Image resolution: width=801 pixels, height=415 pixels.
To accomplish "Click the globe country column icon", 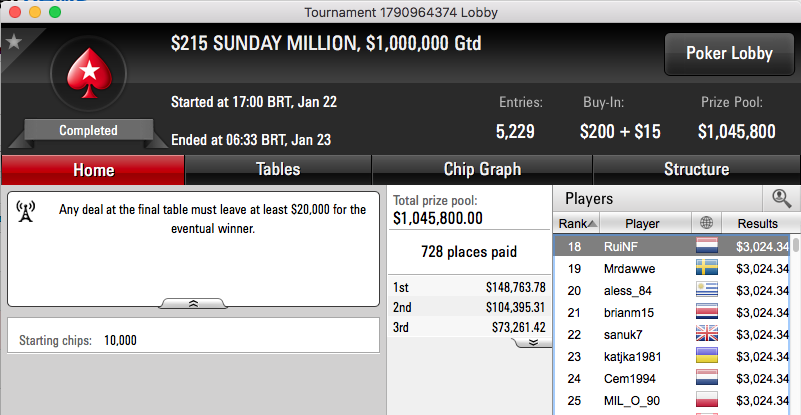I will click(x=706, y=223).
